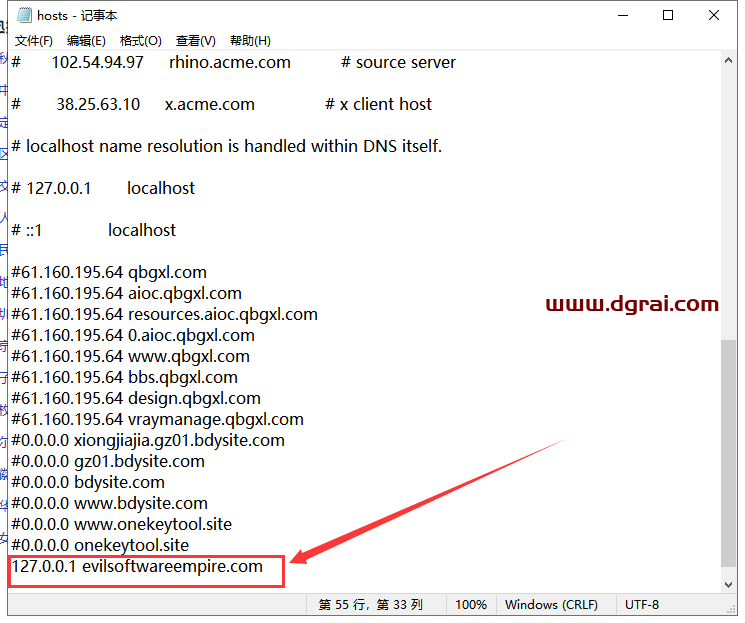Minimize the hosts Notepad window

(623, 16)
